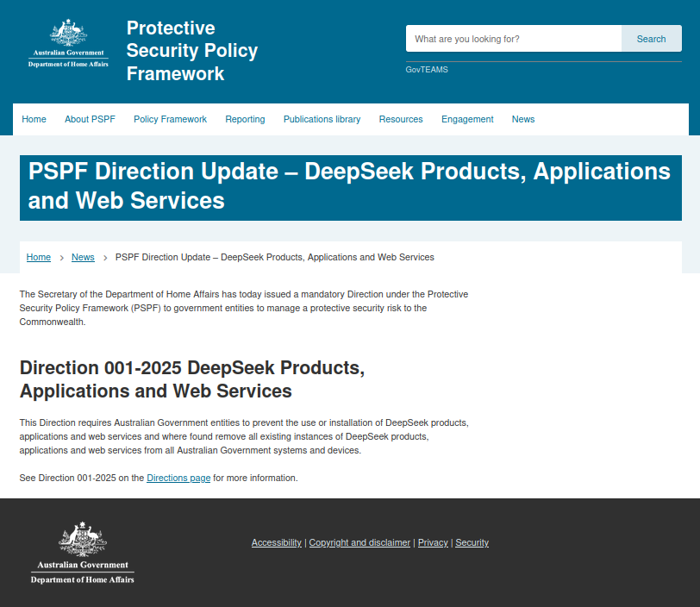Open the About PSPF menu item
This screenshot has height=607, width=700.
point(90,119)
